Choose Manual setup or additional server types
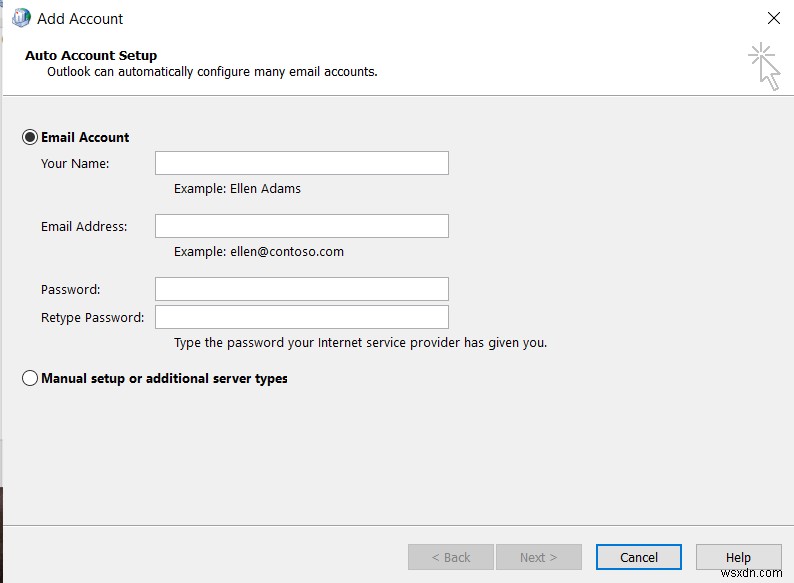Image resolution: width=794 pixels, height=583 pixels. [x=30, y=379]
